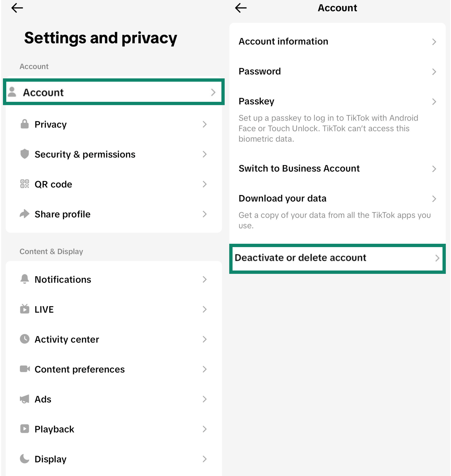Click the Privacy lock icon

[x=25, y=124]
